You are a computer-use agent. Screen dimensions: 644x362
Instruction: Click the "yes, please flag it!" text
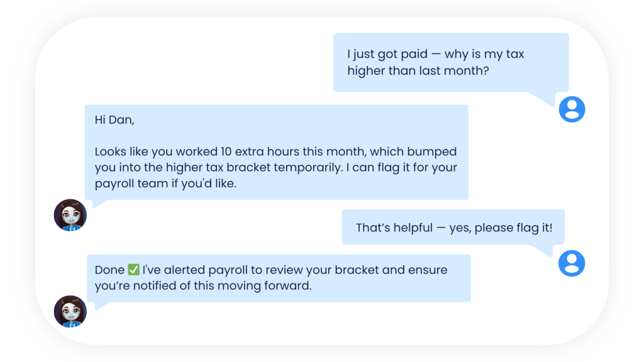tap(501, 228)
